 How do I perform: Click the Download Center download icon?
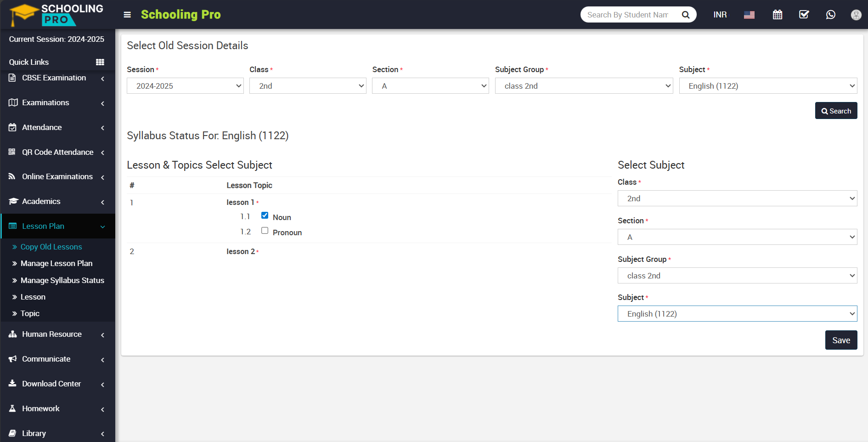click(12, 383)
